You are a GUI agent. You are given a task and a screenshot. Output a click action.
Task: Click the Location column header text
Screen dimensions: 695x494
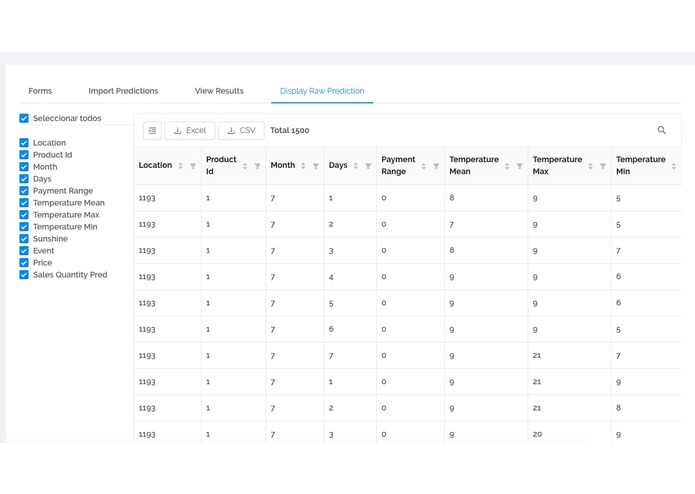coord(155,165)
